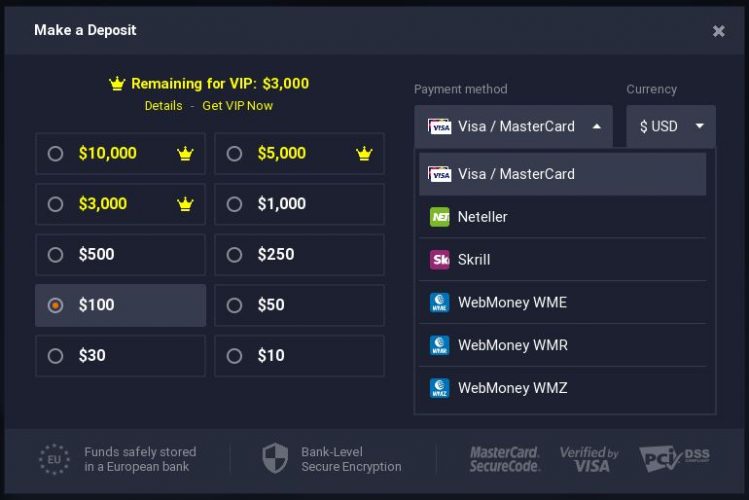Screen dimensions: 749x500
Task: Click the WebMoney WME icon
Action: coord(439,302)
